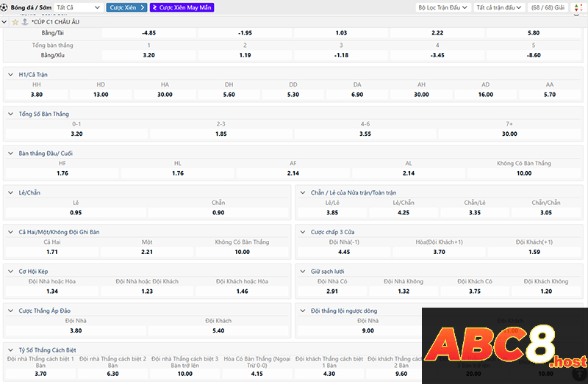Open the Tất cả trận đấu dropdown
The height and width of the screenshot is (384, 588).
pyautogui.click(x=498, y=7)
